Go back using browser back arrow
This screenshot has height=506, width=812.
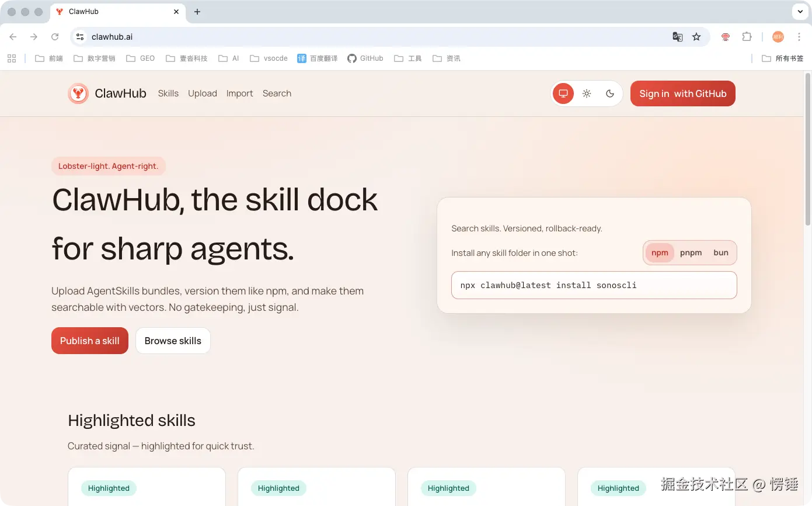coord(13,37)
